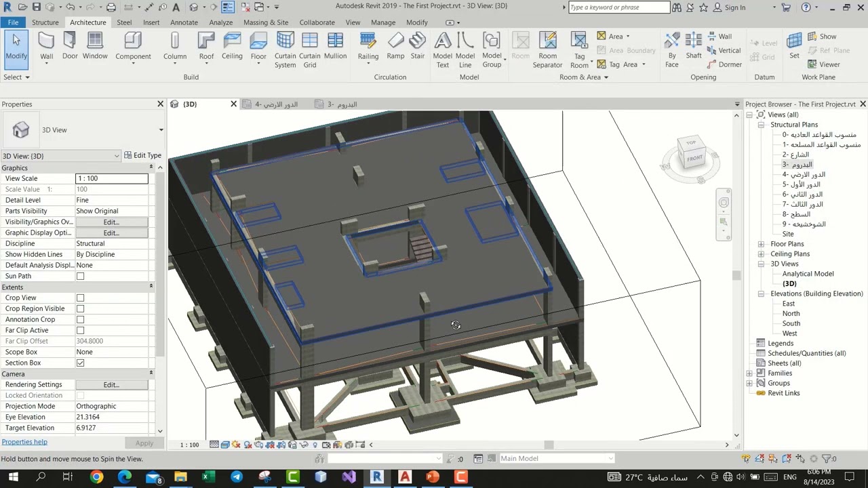
Task: Open the Select panel dropdown
Action: coord(16,77)
